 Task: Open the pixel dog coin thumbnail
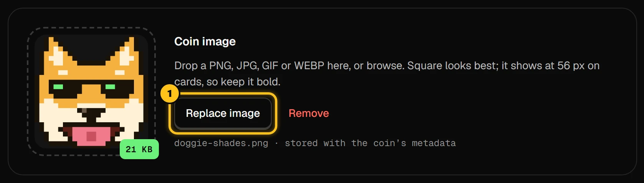point(91,91)
